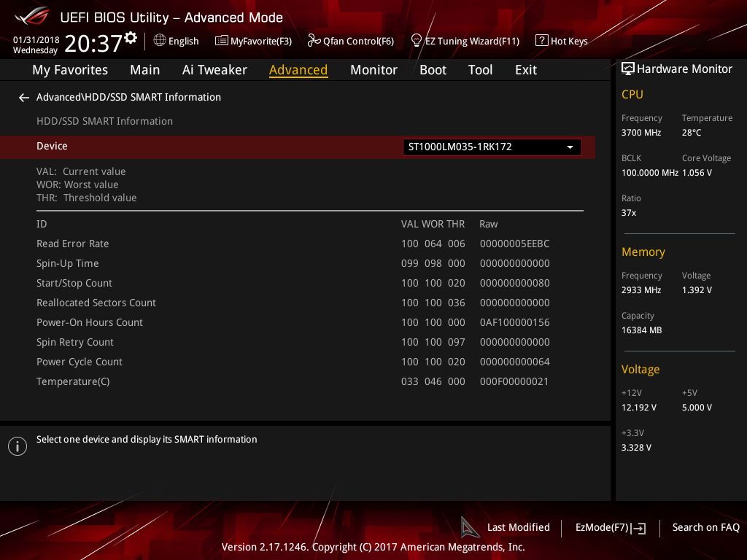Switch to the Ai Tweaker tab
747x560 pixels.
pos(214,70)
